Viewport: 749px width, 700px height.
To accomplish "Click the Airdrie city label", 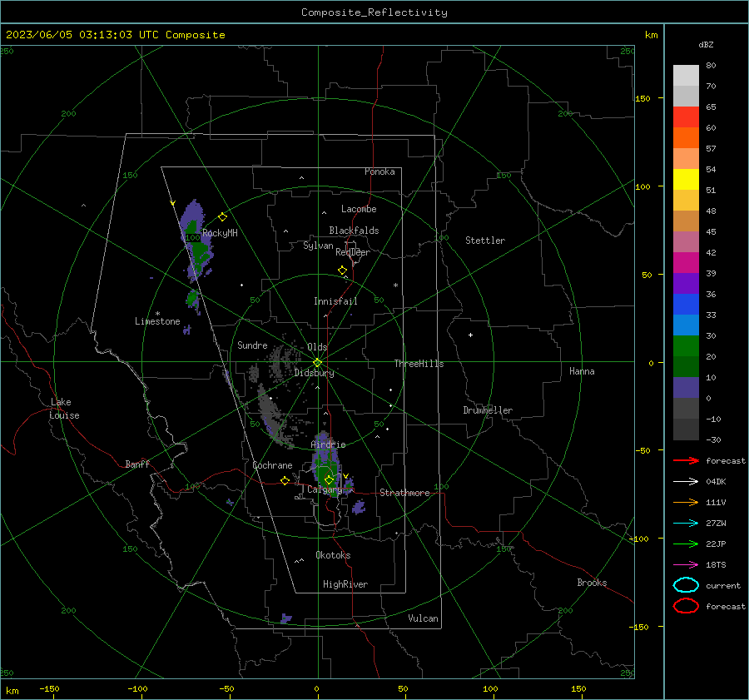I will pyautogui.click(x=328, y=444).
